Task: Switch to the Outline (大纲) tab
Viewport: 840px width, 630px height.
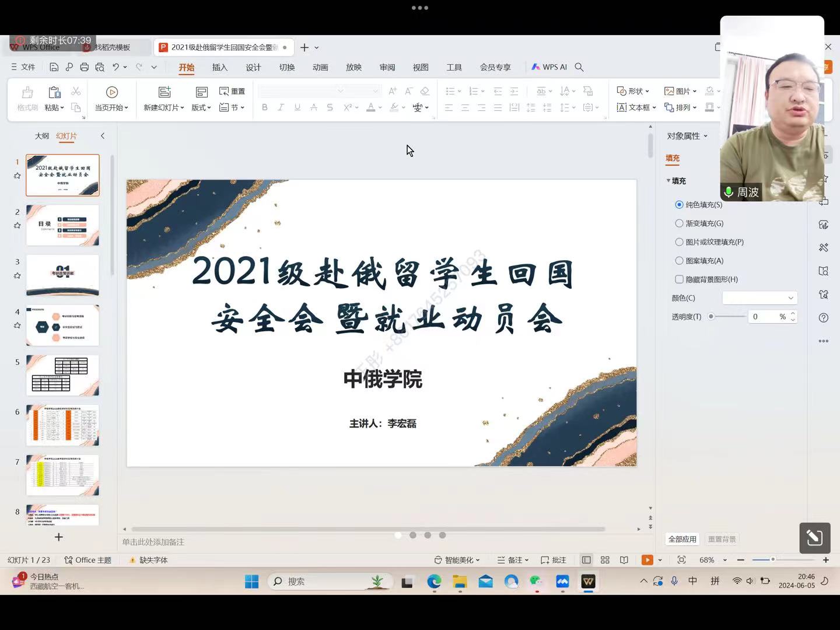Action: tap(42, 136)
